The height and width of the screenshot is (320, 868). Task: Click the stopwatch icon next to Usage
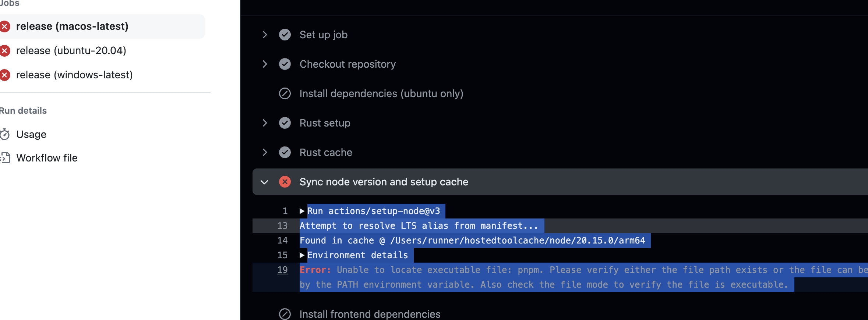5,135
